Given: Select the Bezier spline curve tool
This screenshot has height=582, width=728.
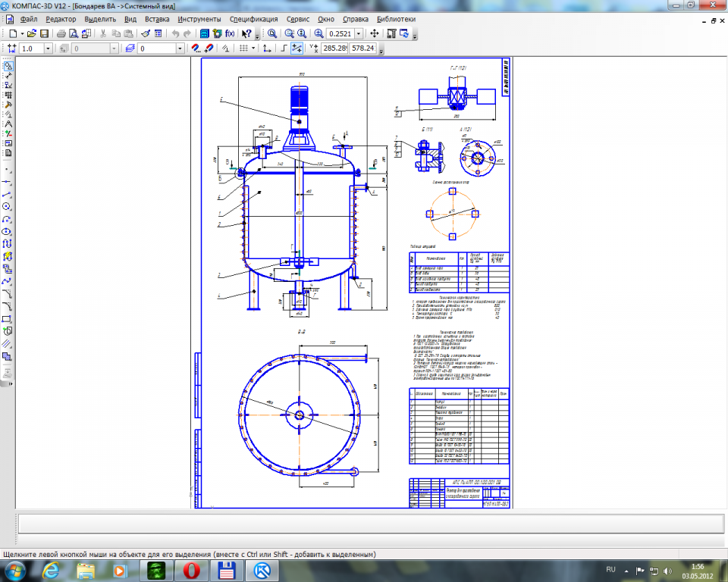Looking at the screenshot, I should (7, 281).
